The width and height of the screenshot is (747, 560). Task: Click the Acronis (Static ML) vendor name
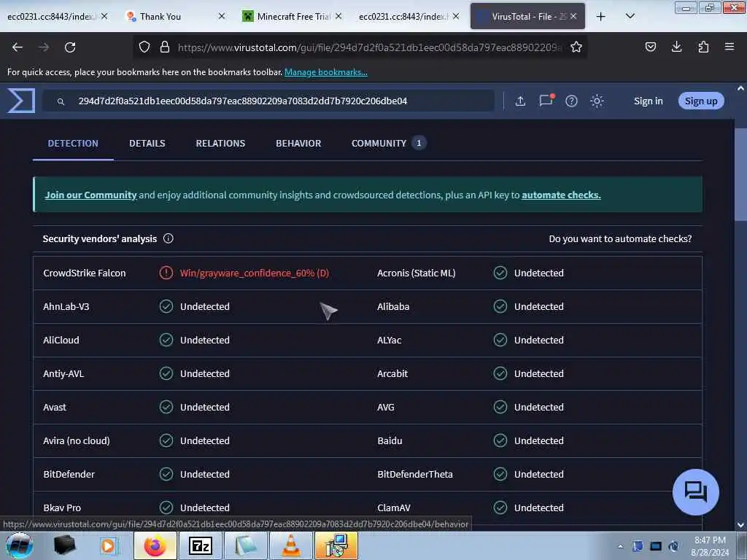(x=417, y=273)
